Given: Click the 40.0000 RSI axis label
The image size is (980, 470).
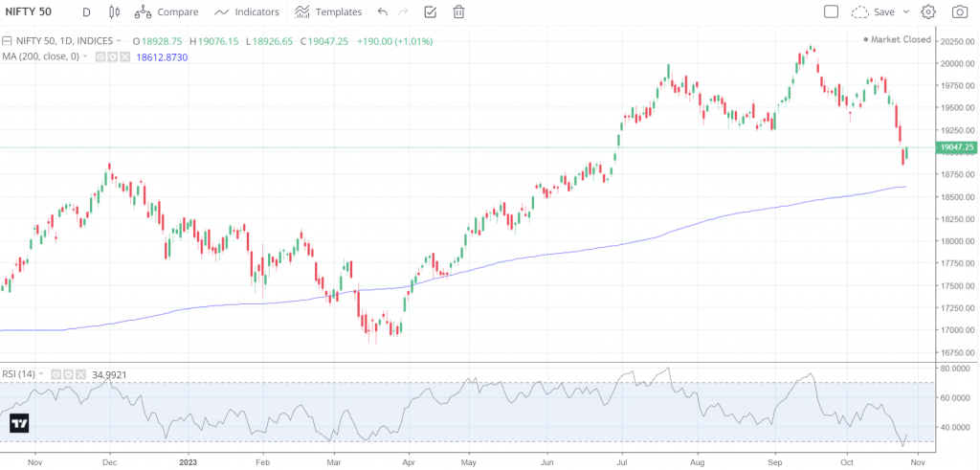Looking at the screenshot, I should click(x=956, y=428).
